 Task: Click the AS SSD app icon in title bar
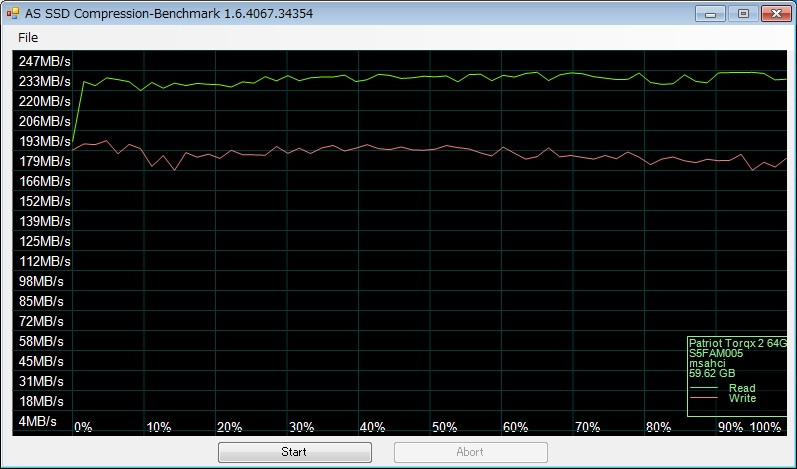[13, 13]
